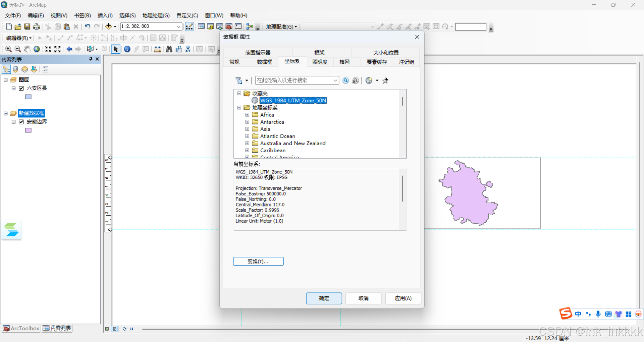
Task: Click List By Selection icon
Action: pos(34,69)
